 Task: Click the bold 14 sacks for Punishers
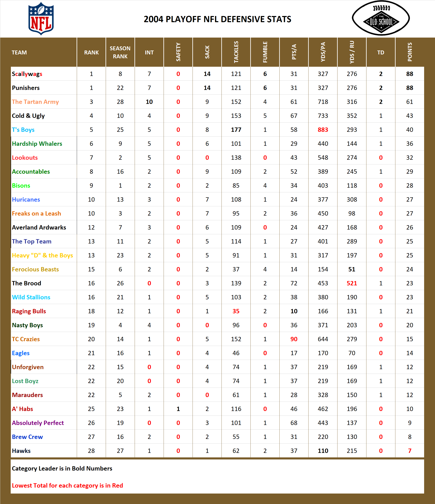tap(207, 88)
